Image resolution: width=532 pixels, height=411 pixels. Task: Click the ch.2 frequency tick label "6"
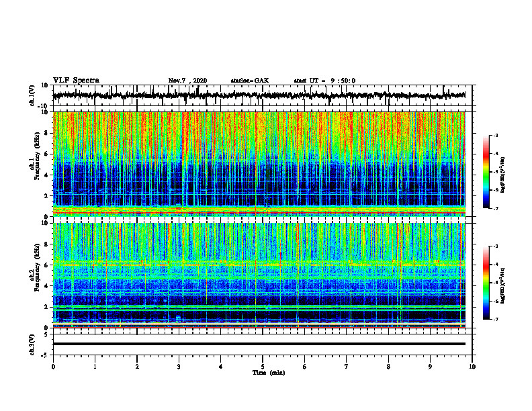pyautogui.click(x=47, y=265)
